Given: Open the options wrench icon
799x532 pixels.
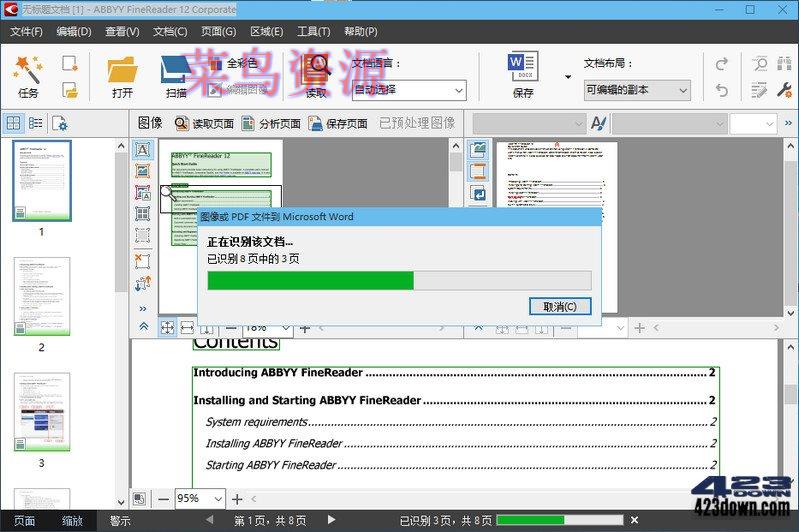Looking at the screenshot, I should coord(784,90).
